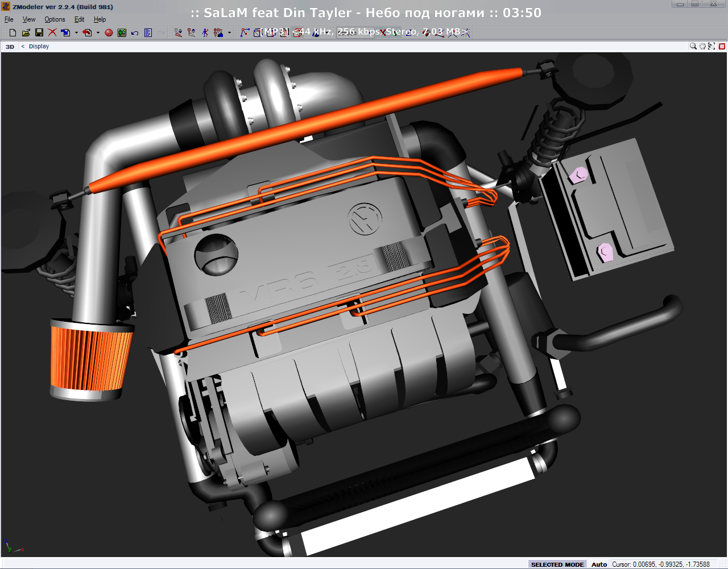
Task: Click the Delete red cross icon
Action: (52, 32)
